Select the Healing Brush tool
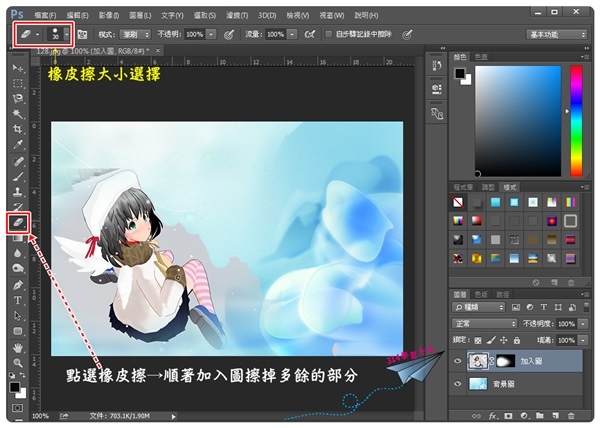 (18, 161)
